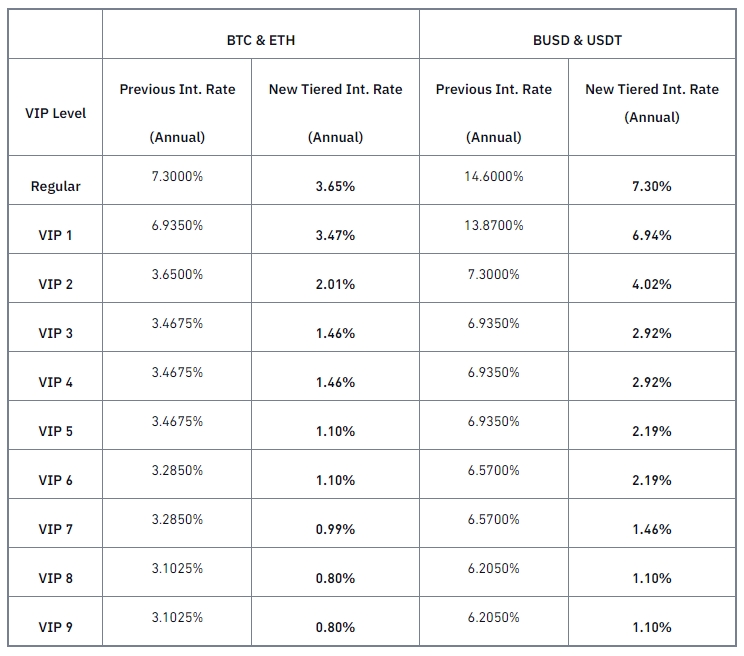Click the VIP 7 row label
Viewport: 744px width, 656px height.
point(55,529)
